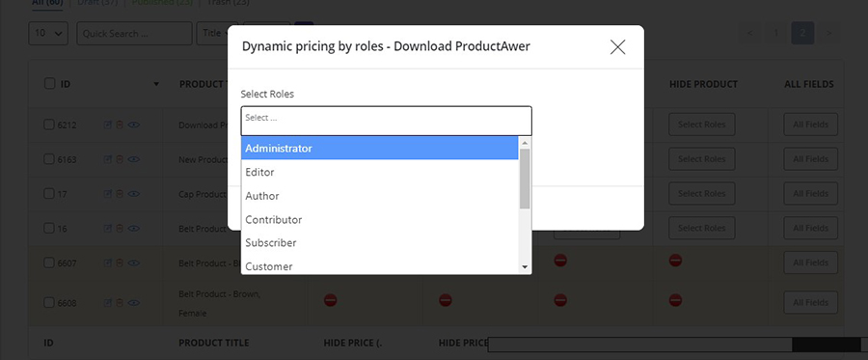Click trash icon for product 17
Image resolution: width=868 pixels, height=360 pixels.
coord(119,194)
